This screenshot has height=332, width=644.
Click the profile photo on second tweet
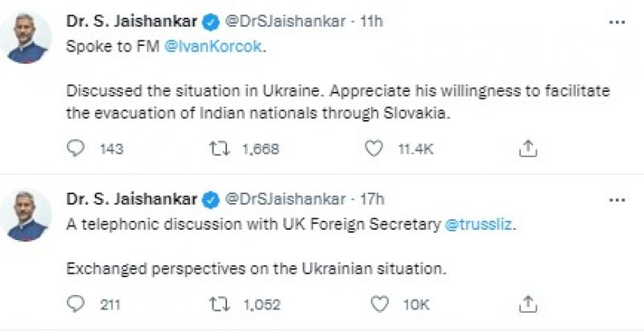pyautogui.click(x=29, y=215)
